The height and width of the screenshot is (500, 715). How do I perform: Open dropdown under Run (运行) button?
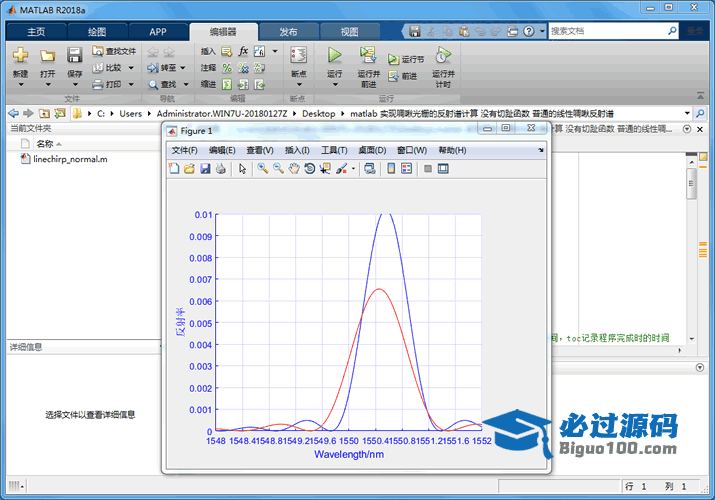click(335, 85)
